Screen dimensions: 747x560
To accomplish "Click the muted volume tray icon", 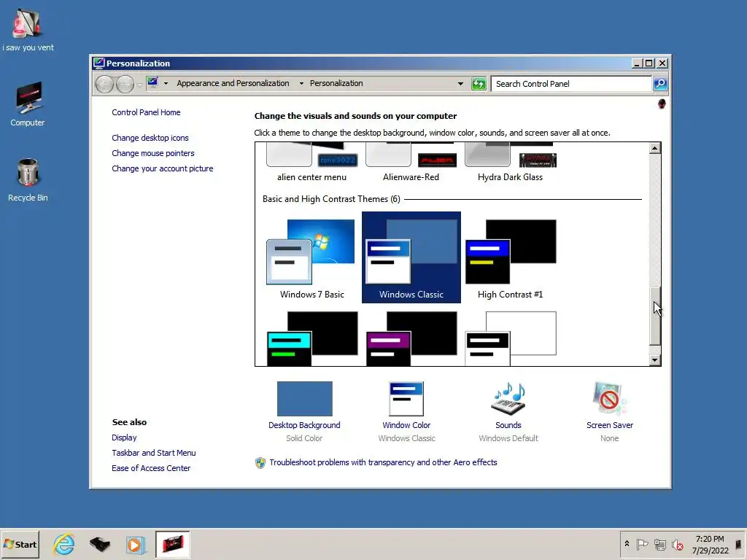I will [x=677, y=544].
